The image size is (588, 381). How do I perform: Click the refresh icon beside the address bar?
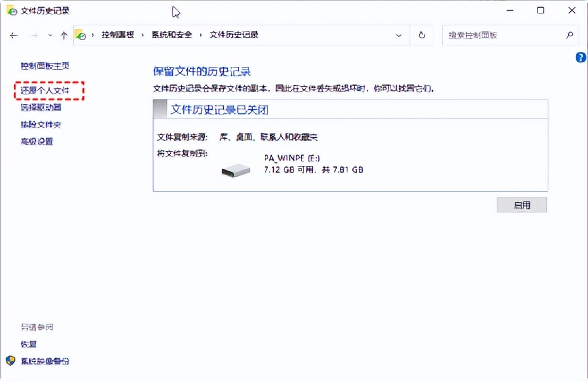tap(421, 35)
